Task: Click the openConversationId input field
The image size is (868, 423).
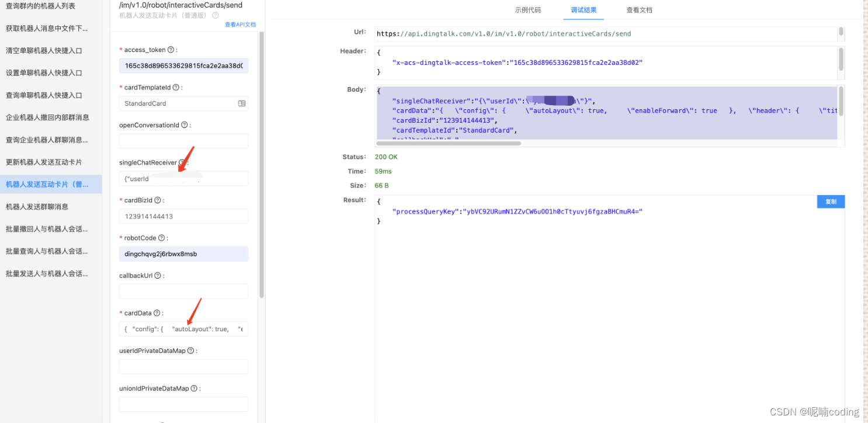Action: 184,141
